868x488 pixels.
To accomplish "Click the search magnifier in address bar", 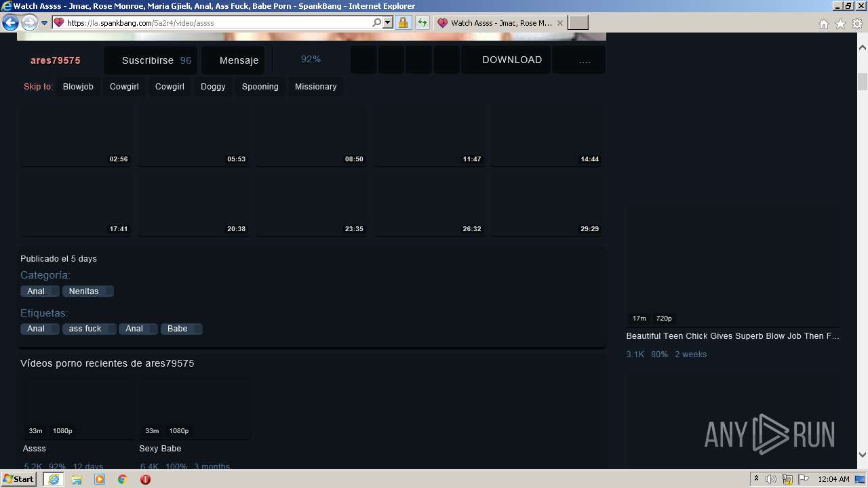I will (377, 22).
